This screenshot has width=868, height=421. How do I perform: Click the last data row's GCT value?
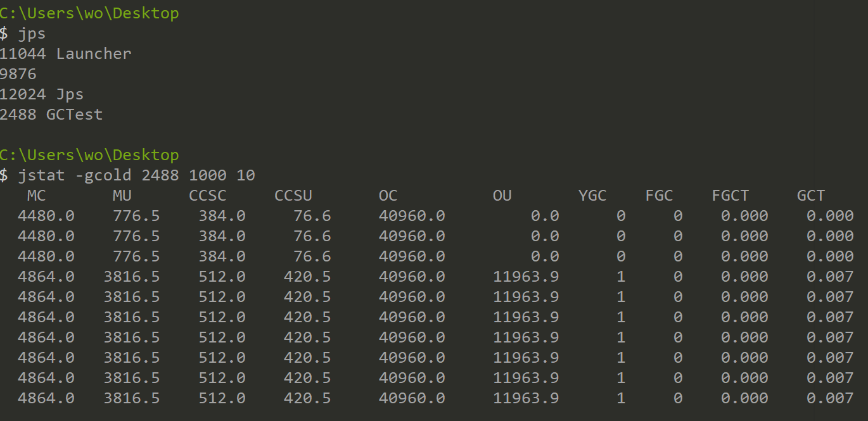(830, 398)
